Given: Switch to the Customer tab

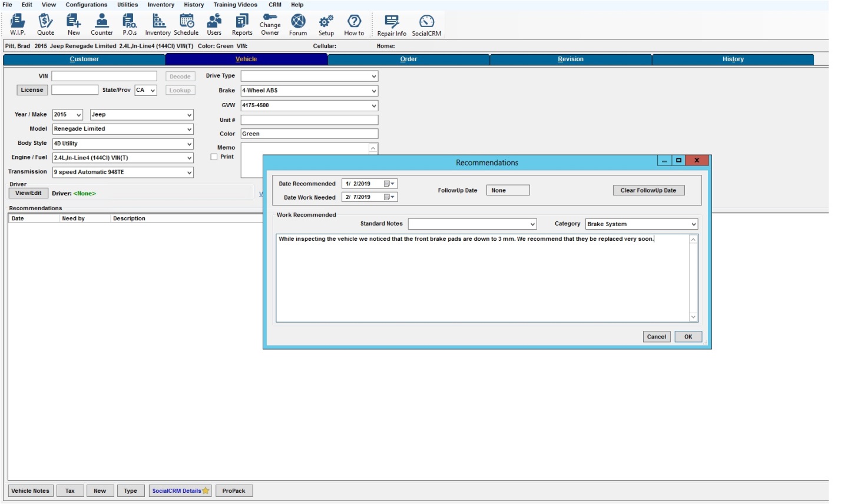Looking at the screenshot, I should [84, 59].
